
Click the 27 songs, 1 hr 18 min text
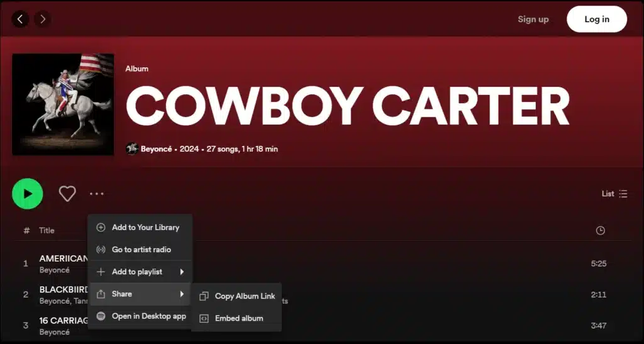pos(242,149)
